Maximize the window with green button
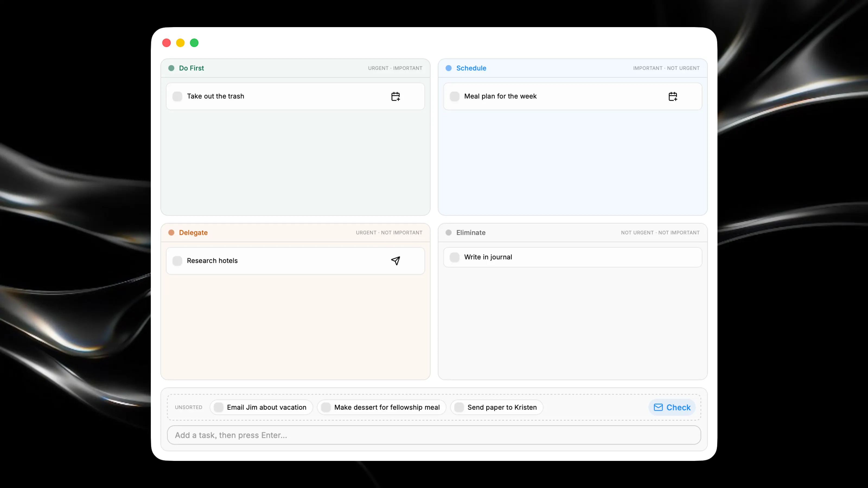This screenshot has width=868, height=488. pos(194,43)
